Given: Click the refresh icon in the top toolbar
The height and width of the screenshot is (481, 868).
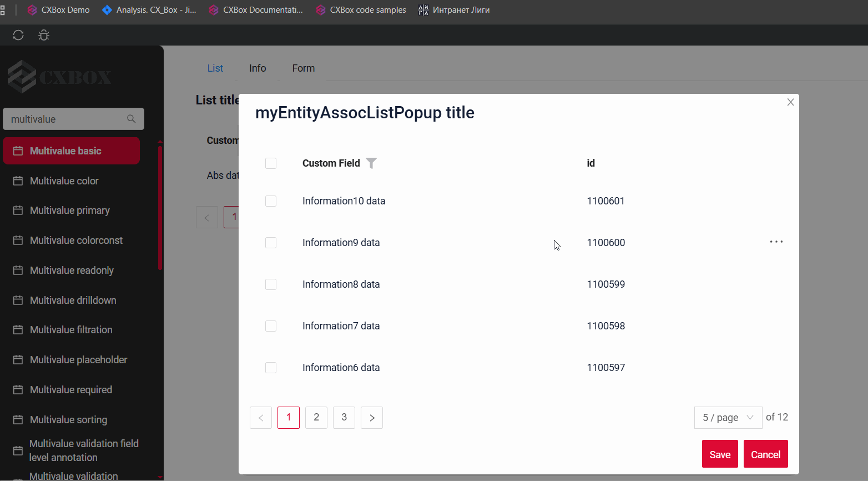Looking at the screenshot, I should 18,36.
